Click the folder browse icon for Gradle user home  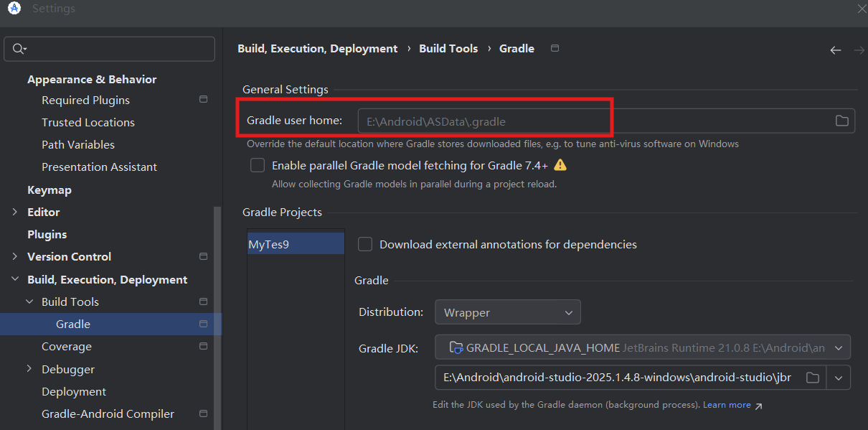842,121
